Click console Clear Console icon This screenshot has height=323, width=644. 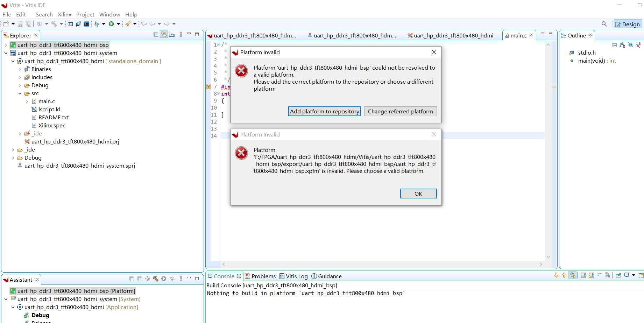click(608, 275)
